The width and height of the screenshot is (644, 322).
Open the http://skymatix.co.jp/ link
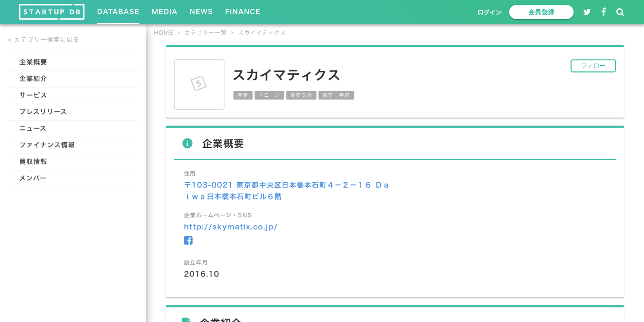click(231, 227)
